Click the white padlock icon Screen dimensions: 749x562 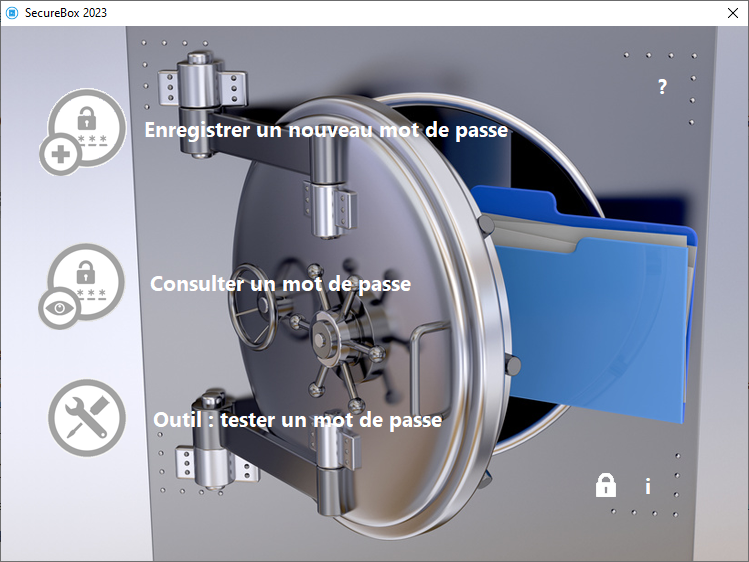pyautogui.click(x=606, y=486)
